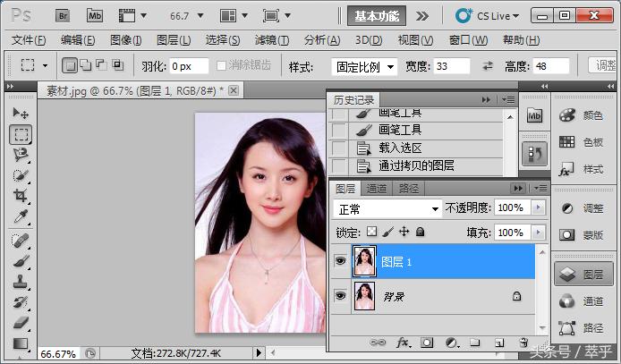Open the History panel dock icon
The width and height of the screenshot is (621, 364).
tap(535, 154)
